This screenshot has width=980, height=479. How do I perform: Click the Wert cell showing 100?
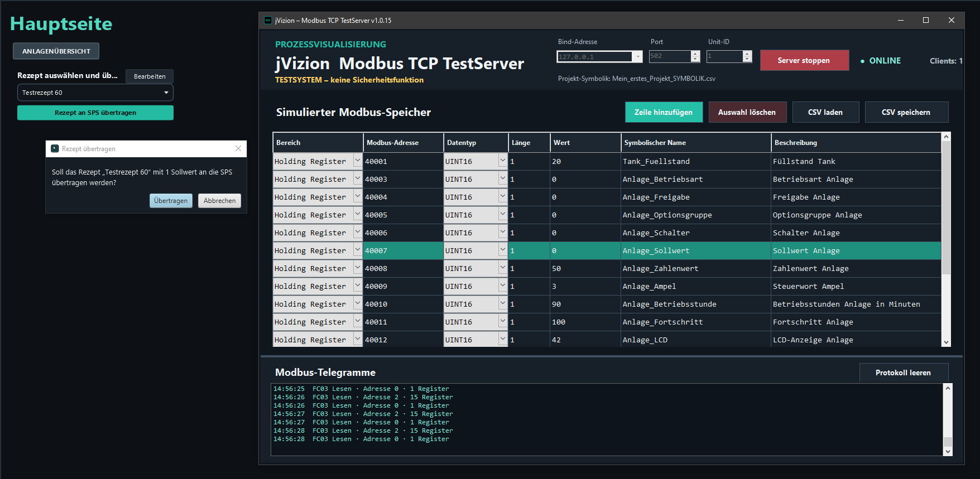click(585, 322)
